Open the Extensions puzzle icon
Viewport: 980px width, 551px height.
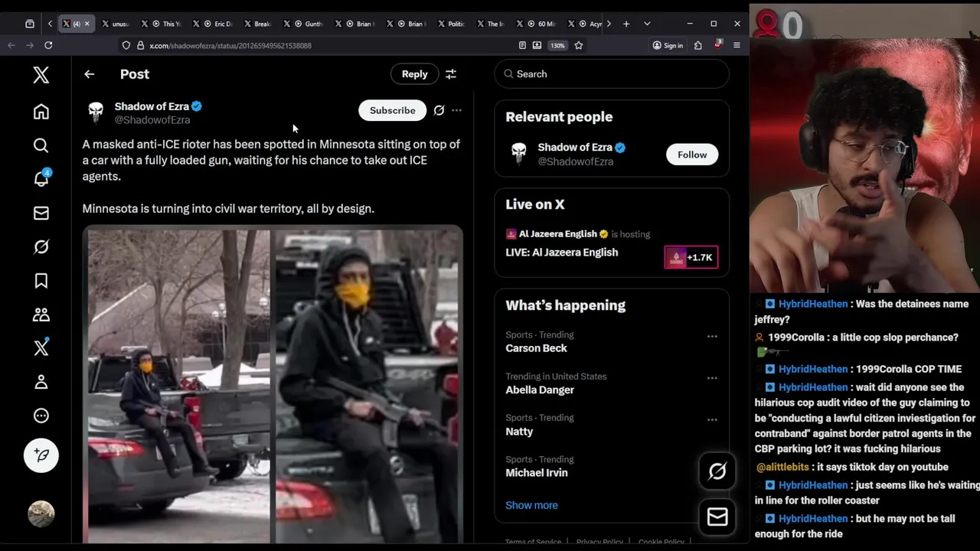[x=697, y=46]
